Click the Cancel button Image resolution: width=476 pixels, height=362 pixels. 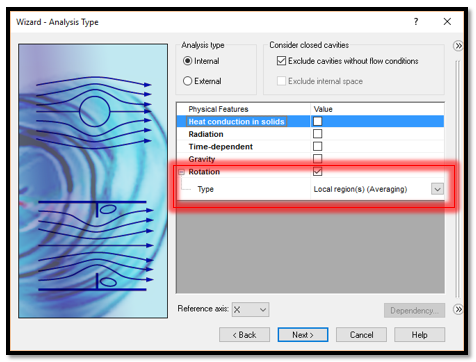361,335
